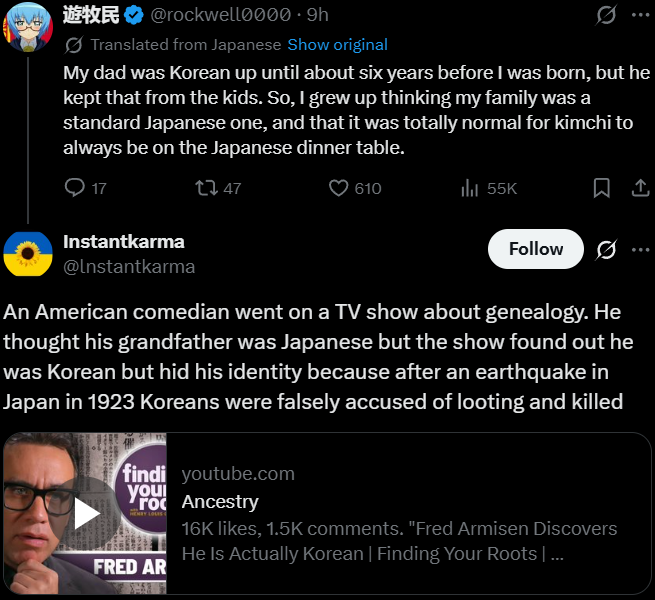Viewport: 655px width, 600px height.
Task: Open more options on top tweet
Action: 641,15
